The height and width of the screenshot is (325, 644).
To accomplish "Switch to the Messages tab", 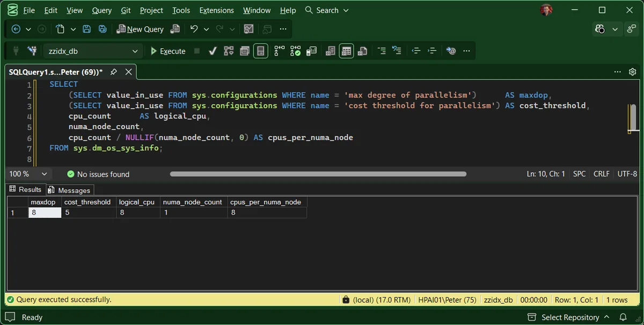I will [70, 190].
